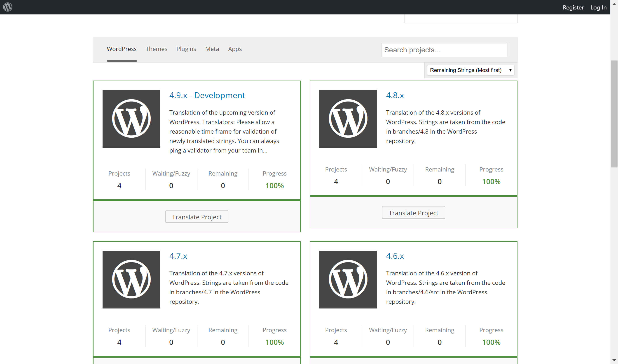
Task: Select the WordPress tab
Action: click(122, 49)
